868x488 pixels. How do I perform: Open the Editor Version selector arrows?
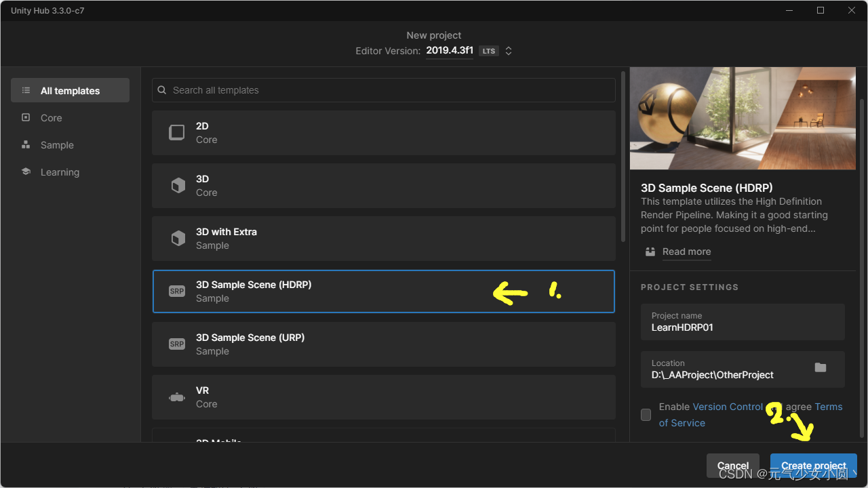pyautogui.click(x=509, y=51)
